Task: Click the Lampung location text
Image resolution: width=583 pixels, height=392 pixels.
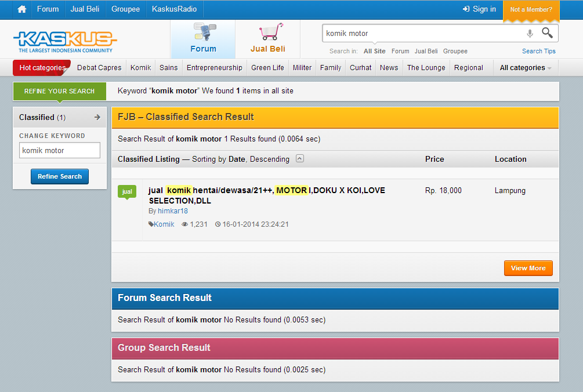Action: point(510,191)
